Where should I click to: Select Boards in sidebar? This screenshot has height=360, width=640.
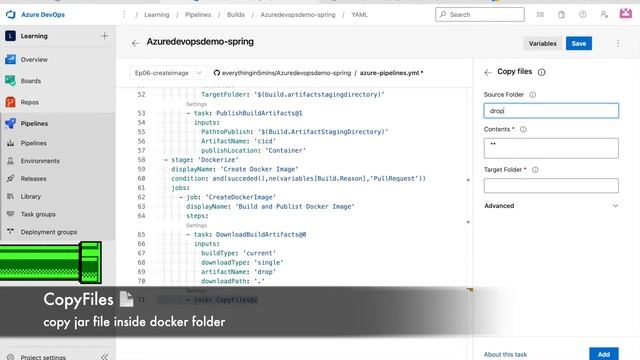click(31, 81)
